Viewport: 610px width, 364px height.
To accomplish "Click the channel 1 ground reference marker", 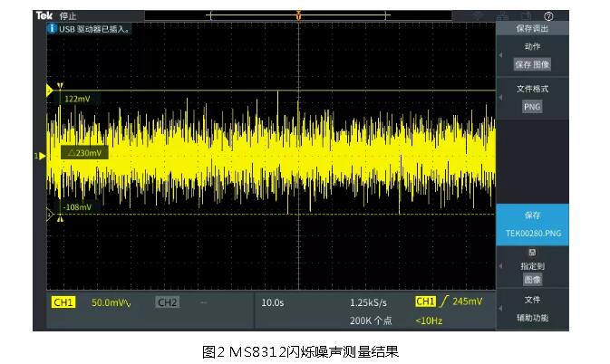I will [x=40, y=157].
